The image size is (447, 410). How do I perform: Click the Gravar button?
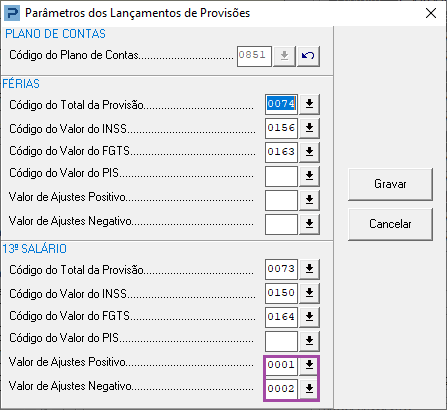[390, 184]
